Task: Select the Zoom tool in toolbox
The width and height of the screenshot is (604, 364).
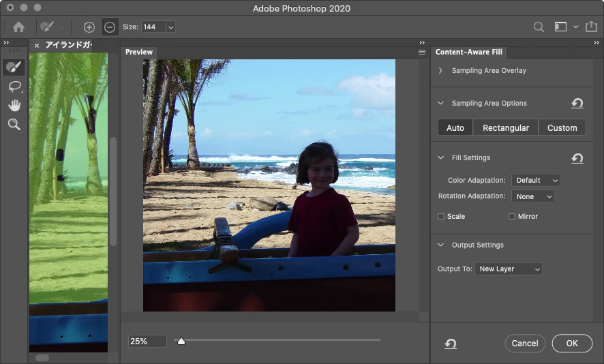Action: 14,124
